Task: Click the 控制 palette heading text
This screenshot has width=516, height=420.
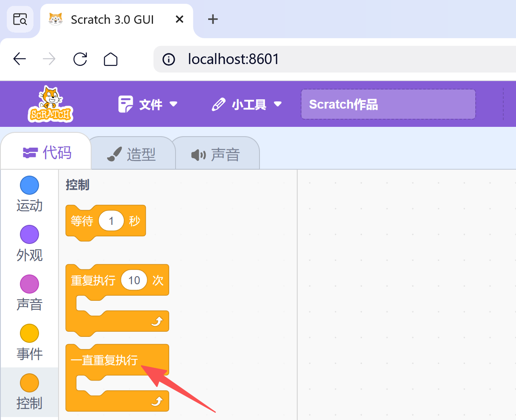Action: pyautogui.click(x=78, y=185)
